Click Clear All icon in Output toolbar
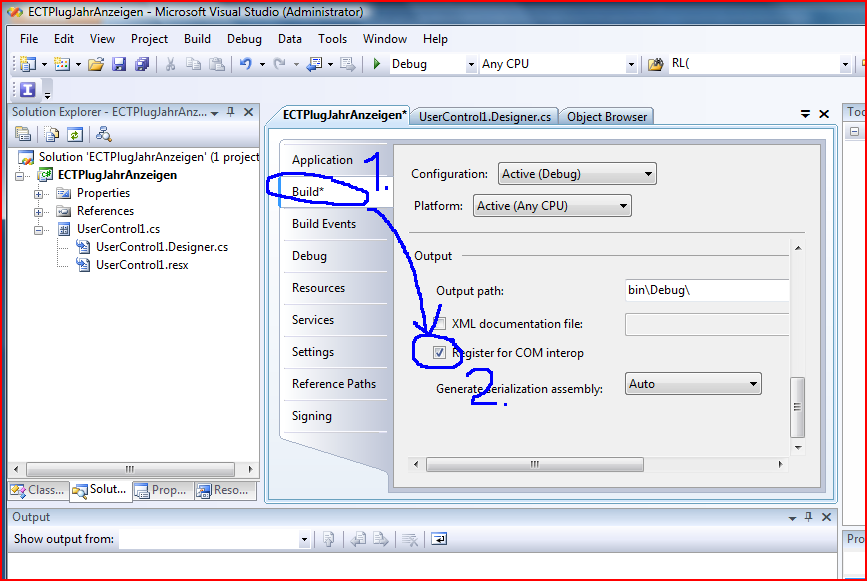This screenshot has width=867, height=581. click(x=410, y=538)
